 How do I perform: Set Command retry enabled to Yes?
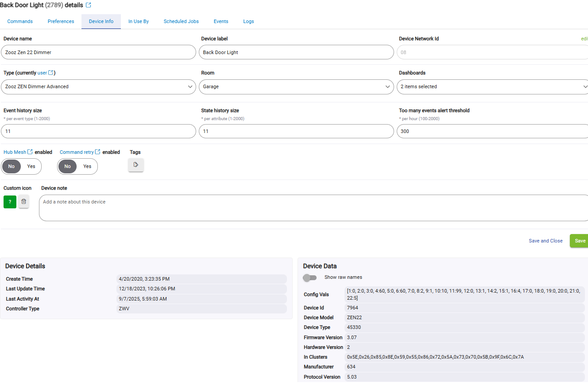click(x=87, y=166)
